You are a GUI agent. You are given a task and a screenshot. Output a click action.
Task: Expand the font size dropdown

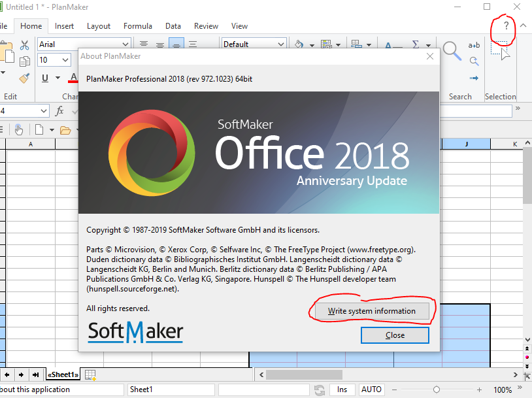(x=65, y=60)
